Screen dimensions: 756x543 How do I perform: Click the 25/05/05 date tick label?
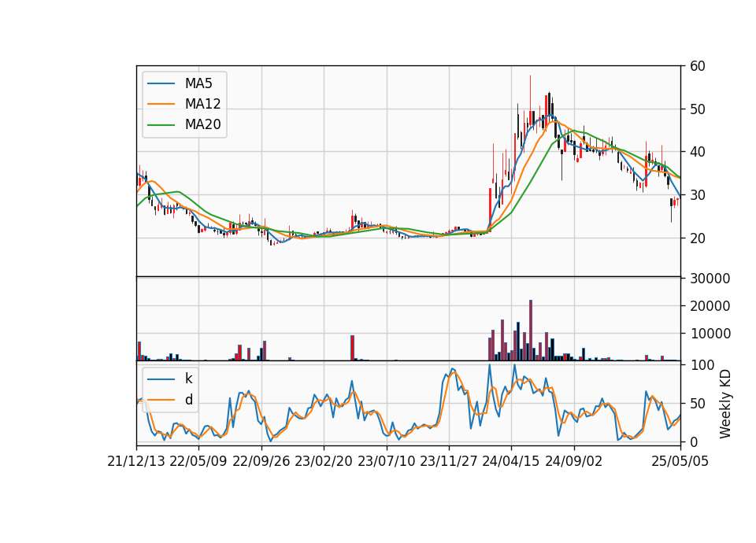680,461
